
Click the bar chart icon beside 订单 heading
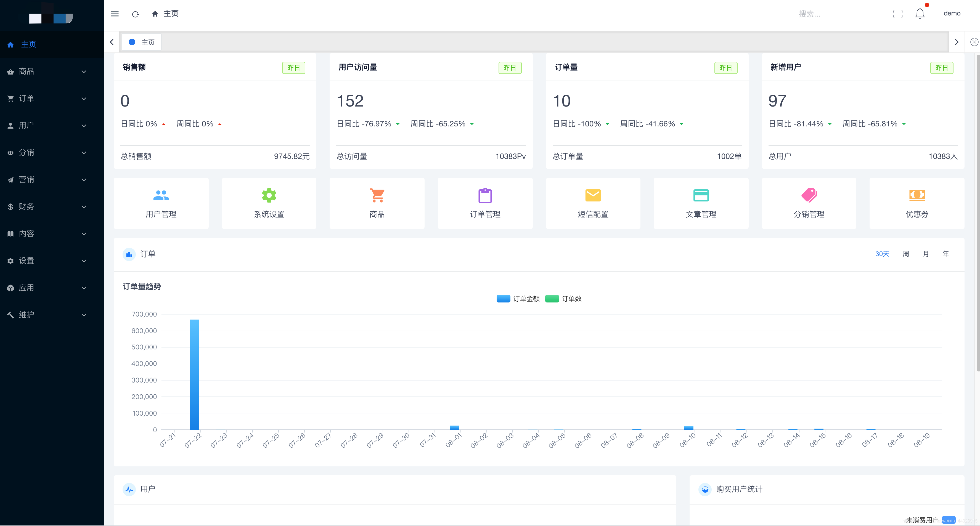click(x=129, y=254)
